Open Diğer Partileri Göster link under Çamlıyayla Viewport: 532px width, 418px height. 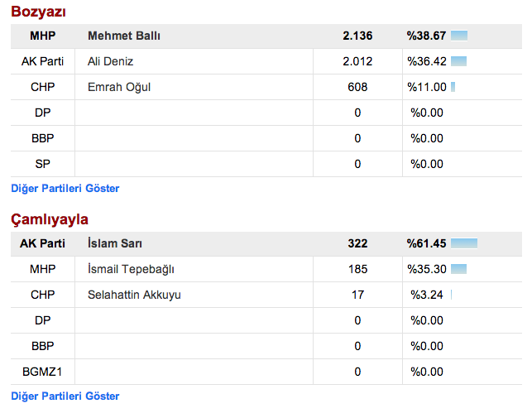65,396
